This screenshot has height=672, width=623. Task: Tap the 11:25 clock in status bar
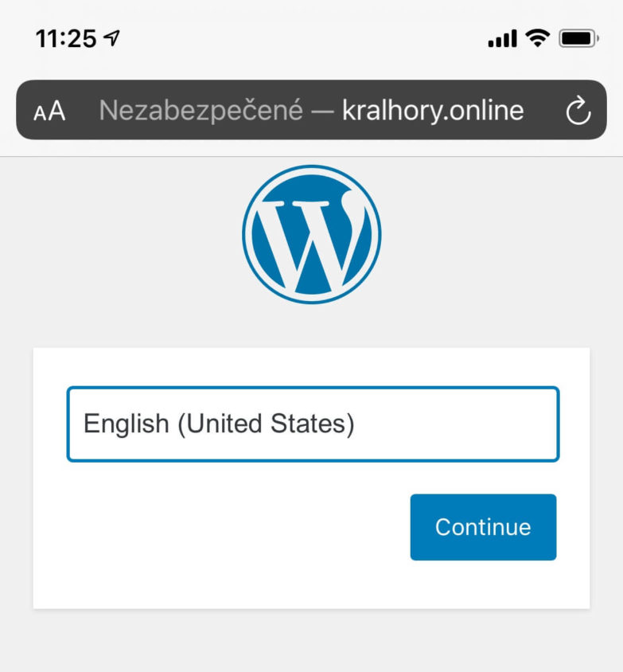[x=66, y=38]
